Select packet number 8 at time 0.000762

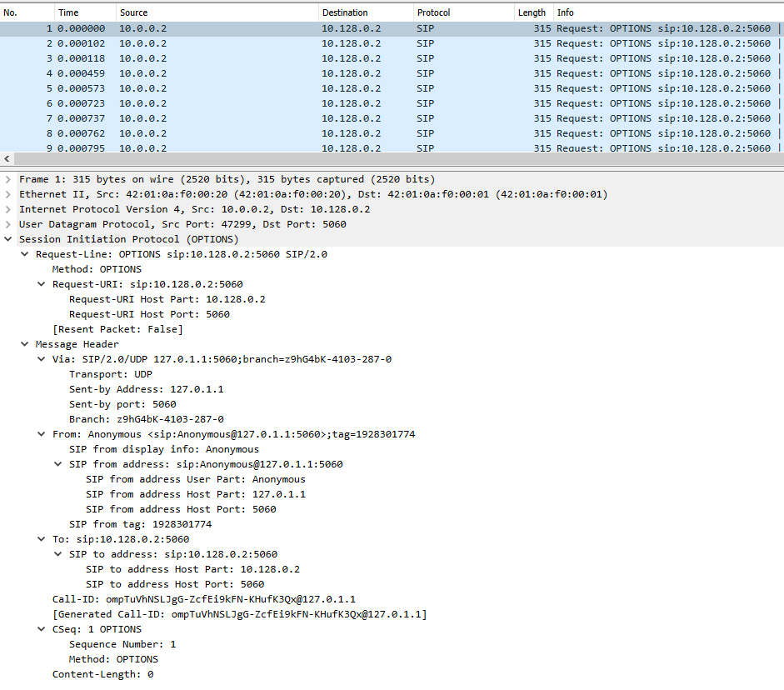point(392,133)
